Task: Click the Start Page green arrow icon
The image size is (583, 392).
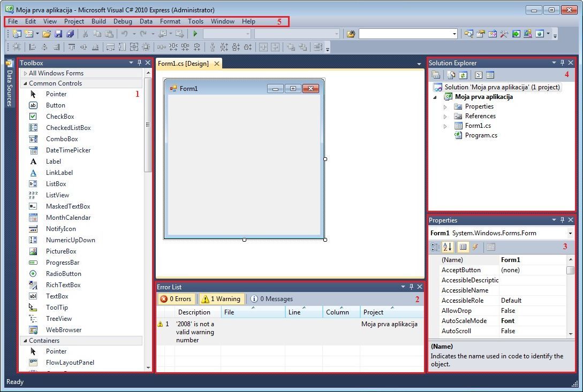Action: [516, 34]
